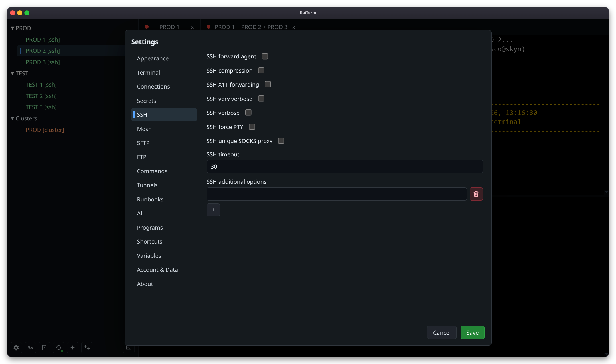The width and height of the screenshot is (616, 364).
Task: Click the tunnels link icon in bottom toolbar
Action: (x=30, y=347)
